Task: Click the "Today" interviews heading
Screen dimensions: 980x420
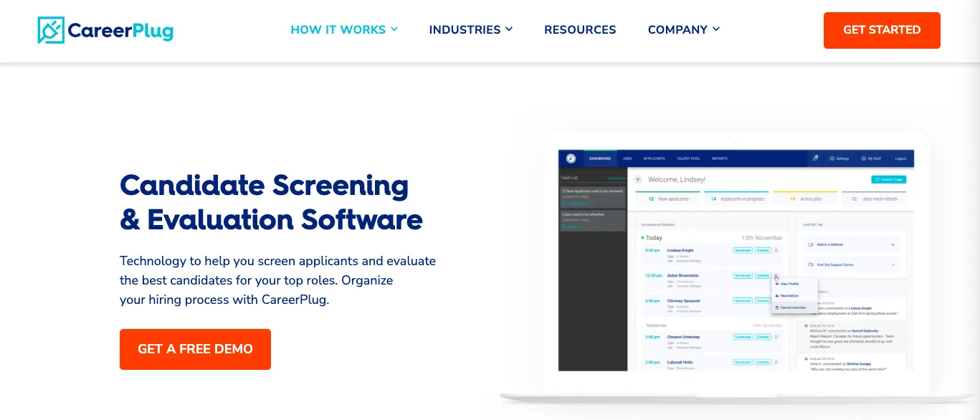Action: click(x=654, y=238)
